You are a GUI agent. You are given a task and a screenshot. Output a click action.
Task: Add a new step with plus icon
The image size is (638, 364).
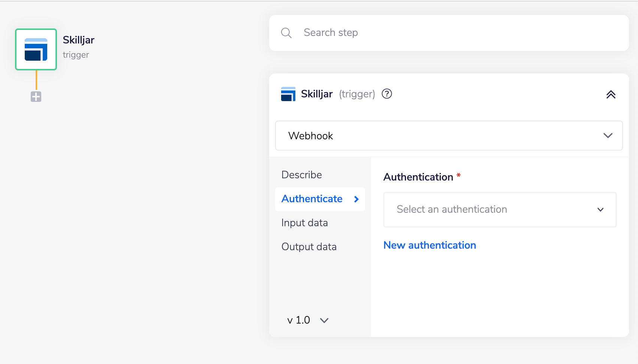36,97
